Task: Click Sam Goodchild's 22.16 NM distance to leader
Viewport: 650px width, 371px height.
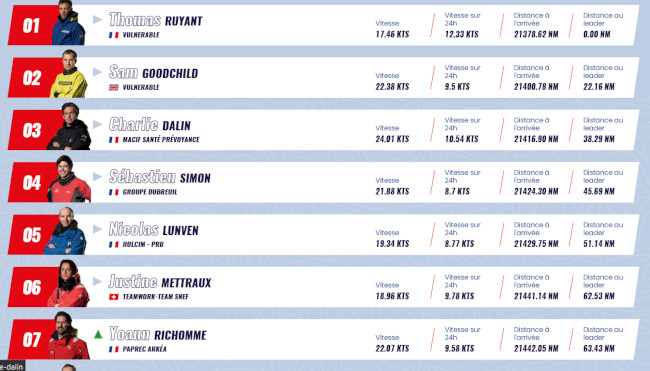Action: [599, 87]
